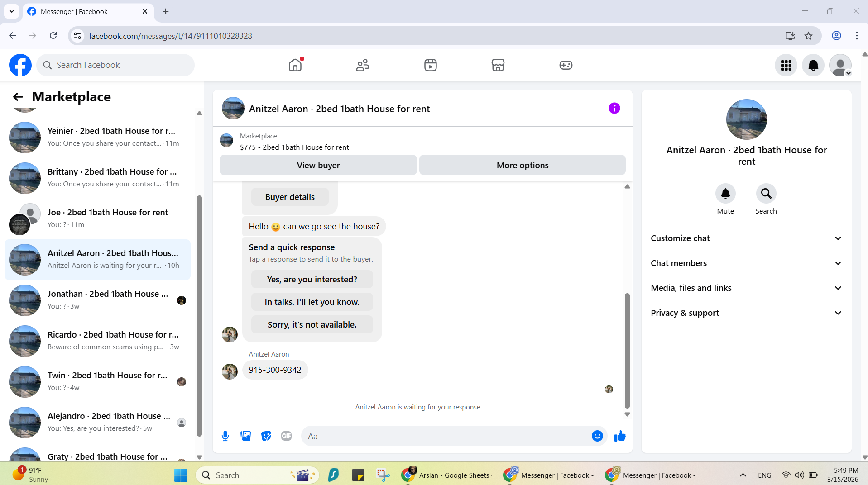Image resolution: width=868 pixels, height=485 pixels.
Task: Open More options for listing
Action: pos(523,165)
